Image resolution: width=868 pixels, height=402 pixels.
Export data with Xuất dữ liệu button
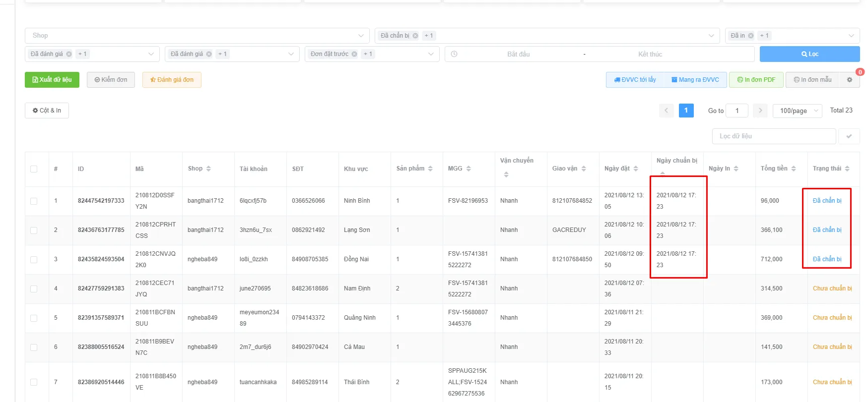click(52, 80)
